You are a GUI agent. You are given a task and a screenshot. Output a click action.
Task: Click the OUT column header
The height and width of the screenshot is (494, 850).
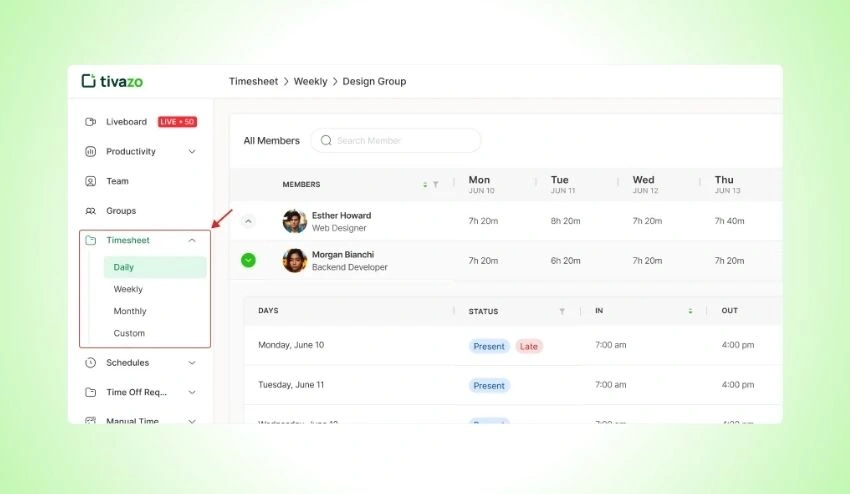(730, 311)
